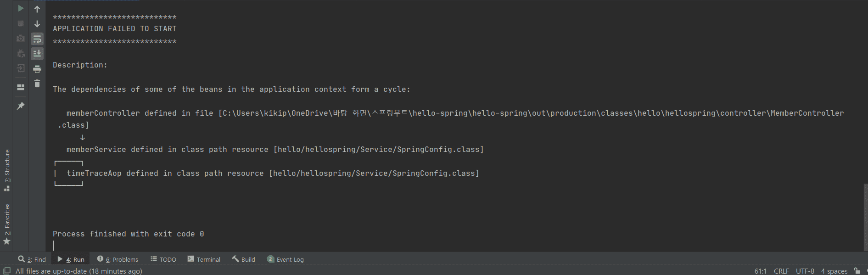Open the 4 spaces indent dropdown
The width and height of the screenshot is (868, 275).
(834, 271)
